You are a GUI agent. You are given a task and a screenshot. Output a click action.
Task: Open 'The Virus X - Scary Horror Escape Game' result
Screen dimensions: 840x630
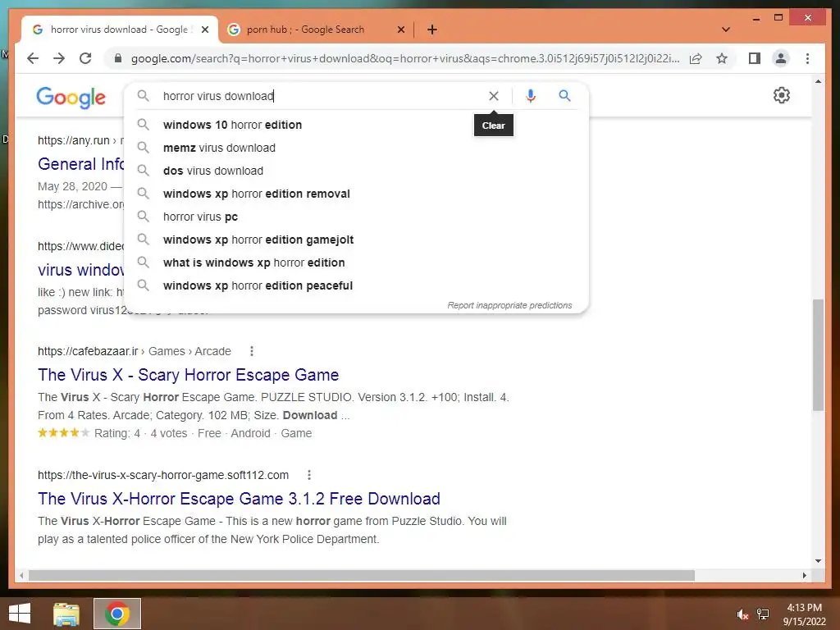coord(188,375)
